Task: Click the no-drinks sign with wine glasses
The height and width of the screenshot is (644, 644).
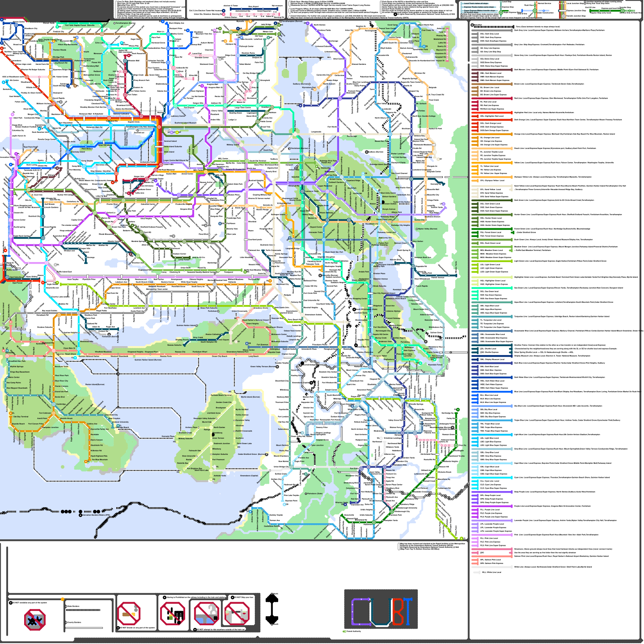Action: click(237, 614)
